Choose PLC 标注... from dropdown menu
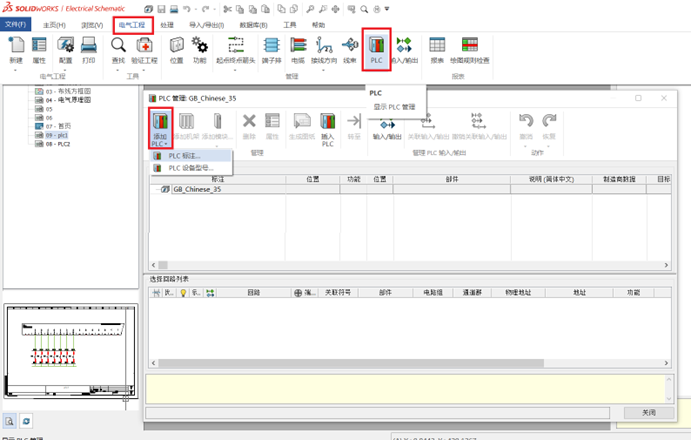691x440 pixels. [x=190, y=156]
